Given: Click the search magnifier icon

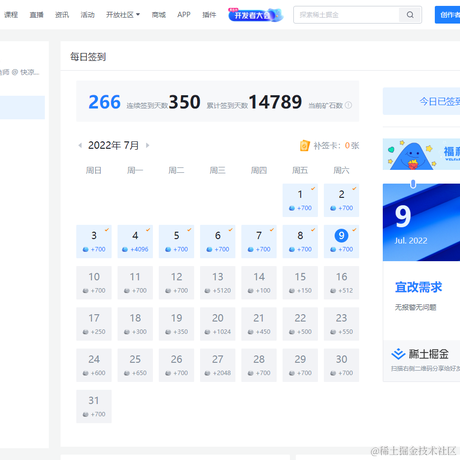Looking at the screenshot, I should (x=410, y=15).
